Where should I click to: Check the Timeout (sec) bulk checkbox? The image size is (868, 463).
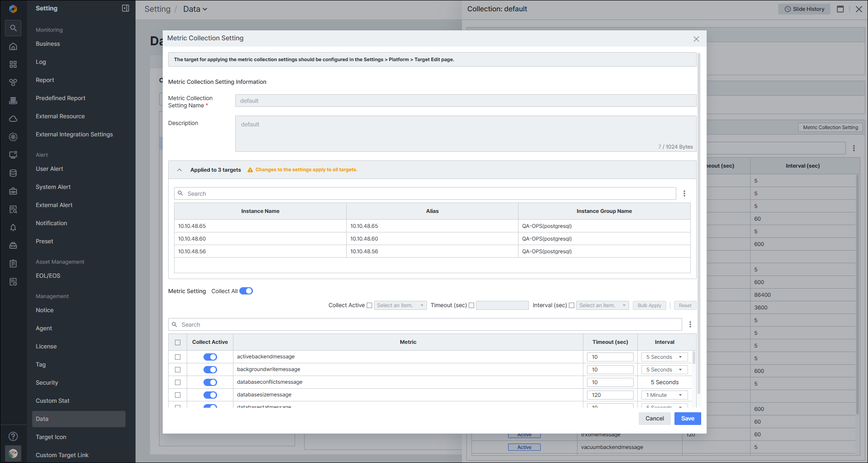click(471, 305)
